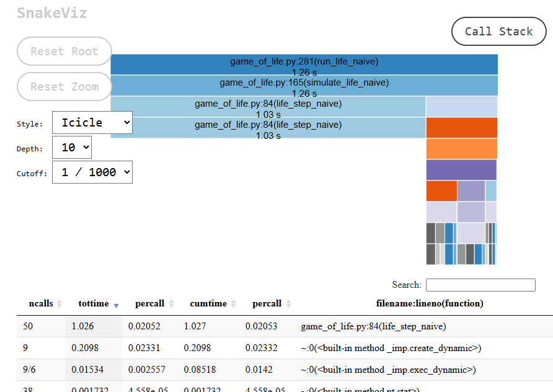
Task: Sort table by tottime column
Action: pyautogui.click(x=98, y=303)
